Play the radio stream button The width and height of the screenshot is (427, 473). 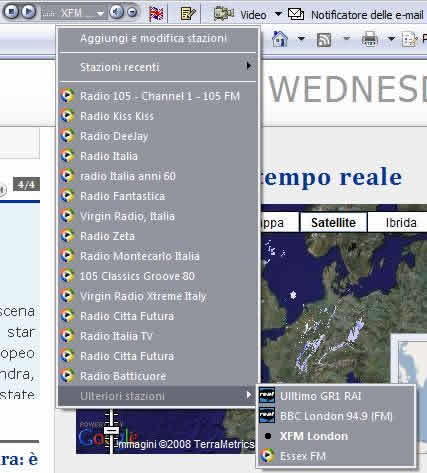29,12
